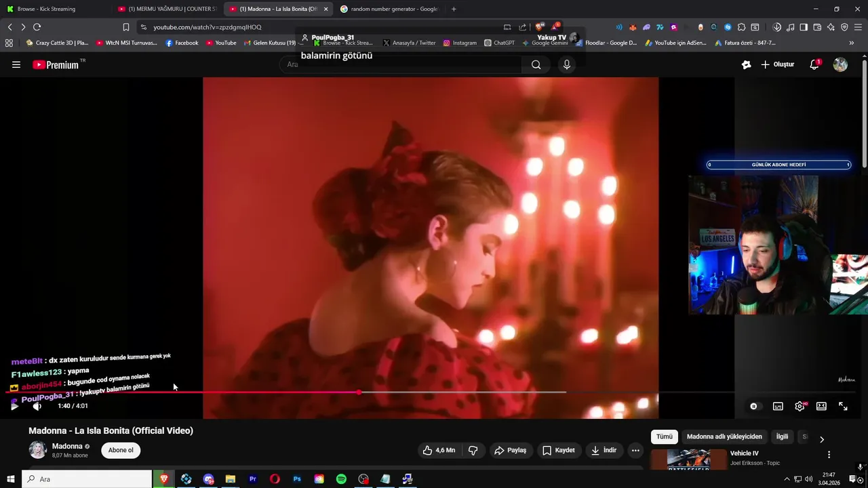Open the Madonna channel name link
Screen dimensions: 868x488
(x=67, y=446)
